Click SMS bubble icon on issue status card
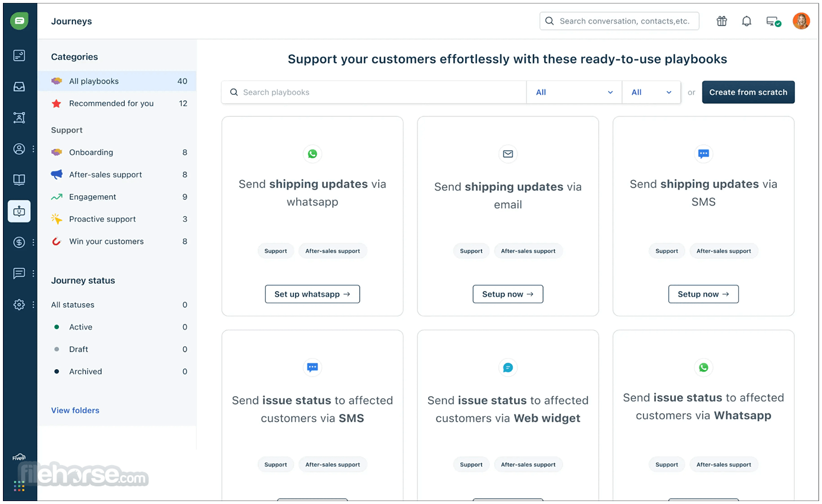 tap(313, 367)
